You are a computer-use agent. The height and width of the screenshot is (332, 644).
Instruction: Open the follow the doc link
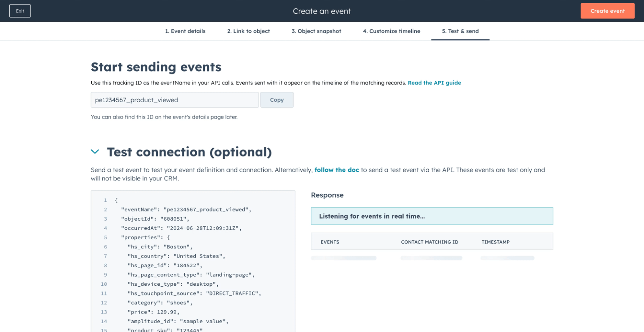(336, 170)
